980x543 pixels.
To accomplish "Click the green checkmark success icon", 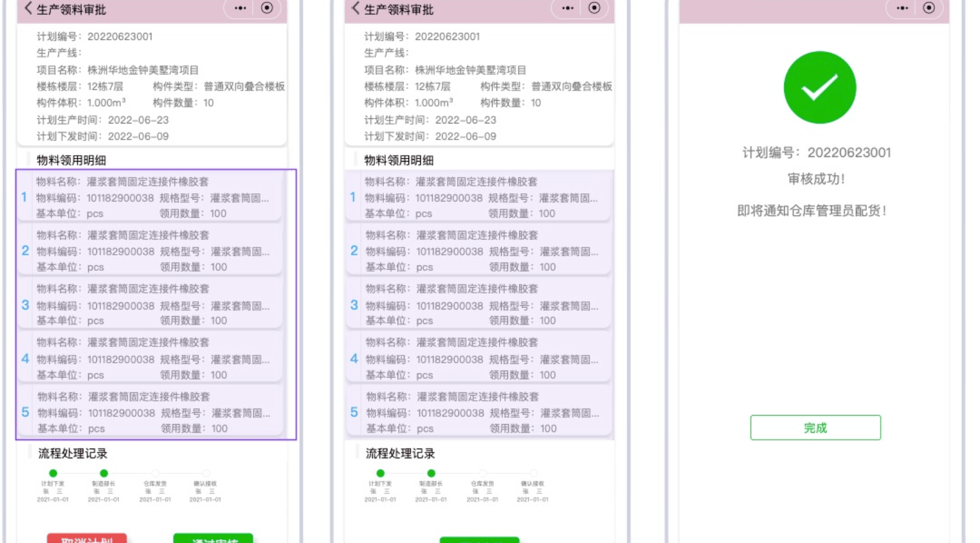I will pos(820,87).
